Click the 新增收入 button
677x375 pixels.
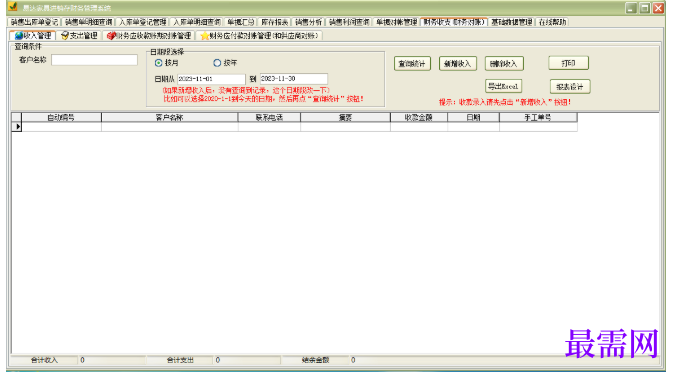coord(458,63)
